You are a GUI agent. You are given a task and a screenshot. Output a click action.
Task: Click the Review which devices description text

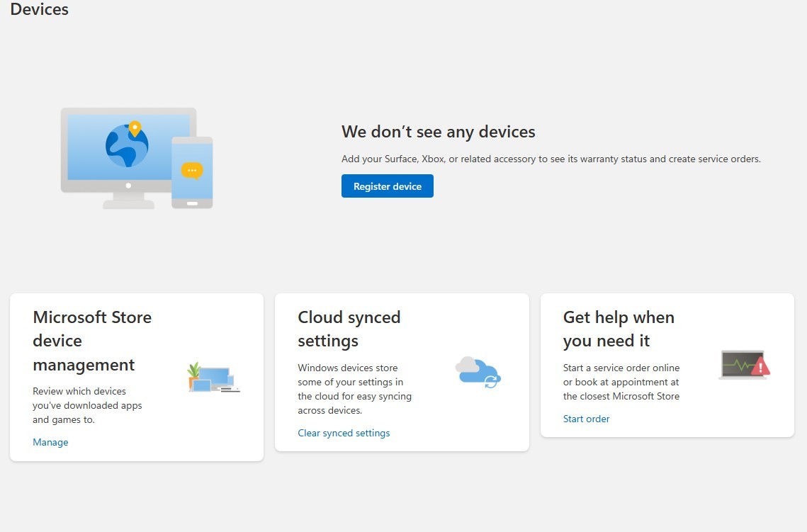pos(87,405)
